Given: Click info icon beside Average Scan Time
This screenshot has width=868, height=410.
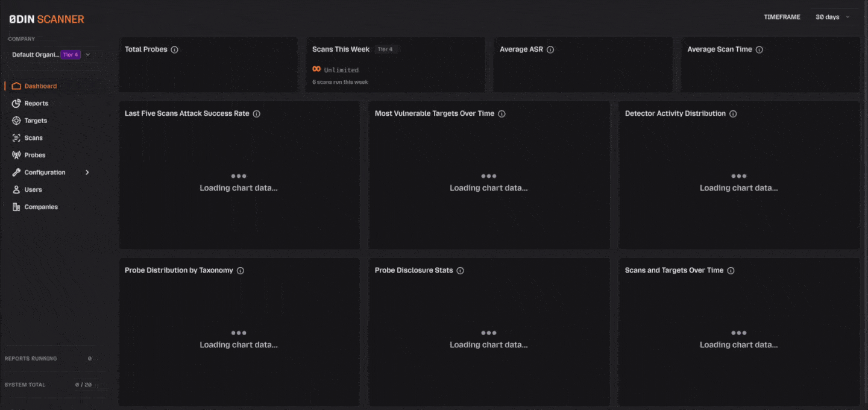Looking at the screenshot, I should point(759,49).
